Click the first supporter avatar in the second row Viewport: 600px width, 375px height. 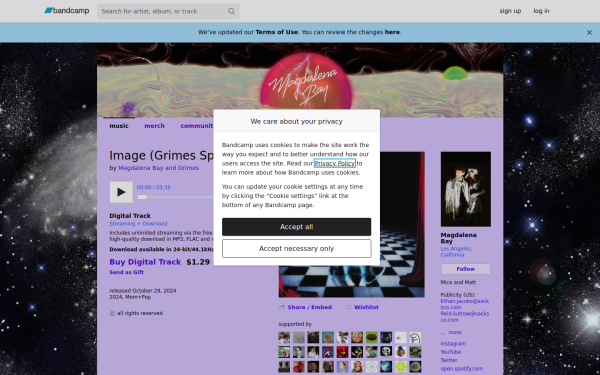pyautogui.click(x=284, y=352)
